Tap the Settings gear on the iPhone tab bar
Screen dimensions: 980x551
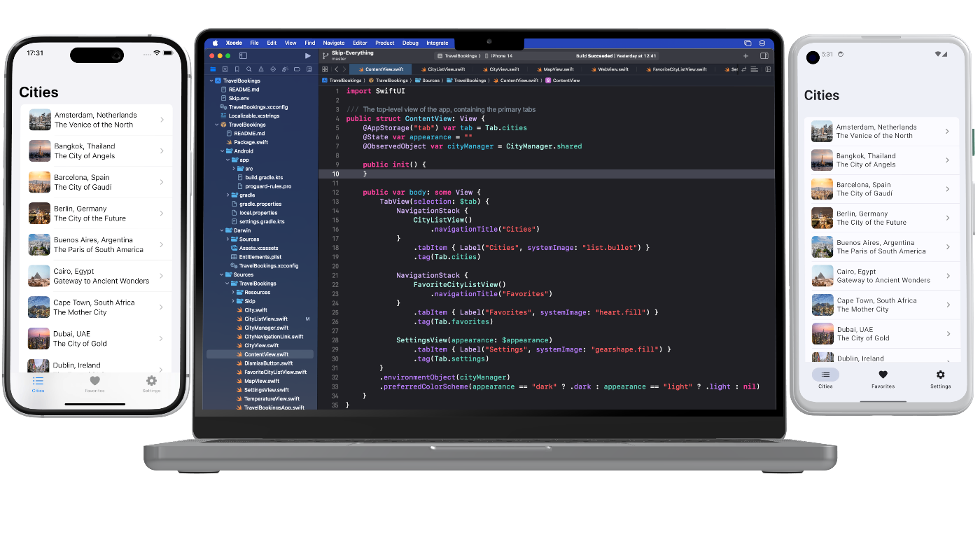(x=151, y=381)
